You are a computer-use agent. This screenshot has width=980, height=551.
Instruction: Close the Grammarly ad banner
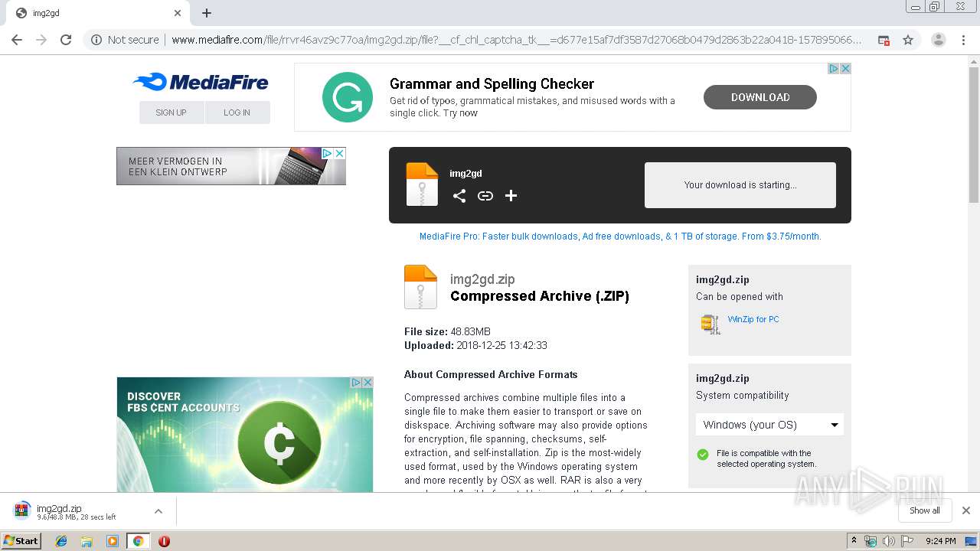pyautogui.click(x=845, y=69)
